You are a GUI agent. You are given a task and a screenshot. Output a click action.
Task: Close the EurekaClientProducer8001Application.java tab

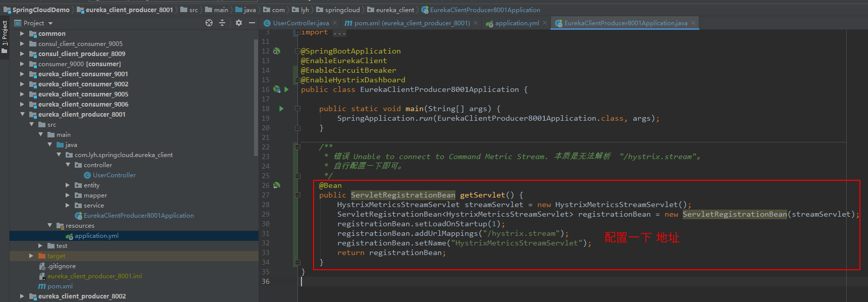point(693,23)
